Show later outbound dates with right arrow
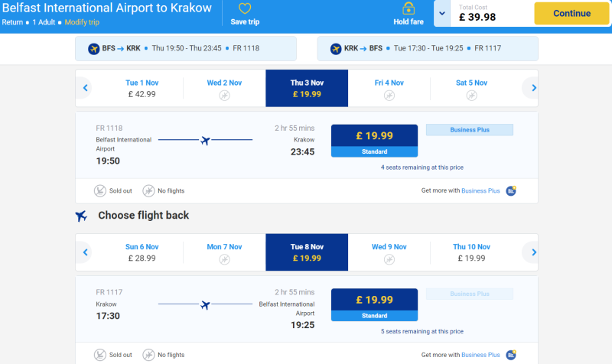 (x=533, y=88)
